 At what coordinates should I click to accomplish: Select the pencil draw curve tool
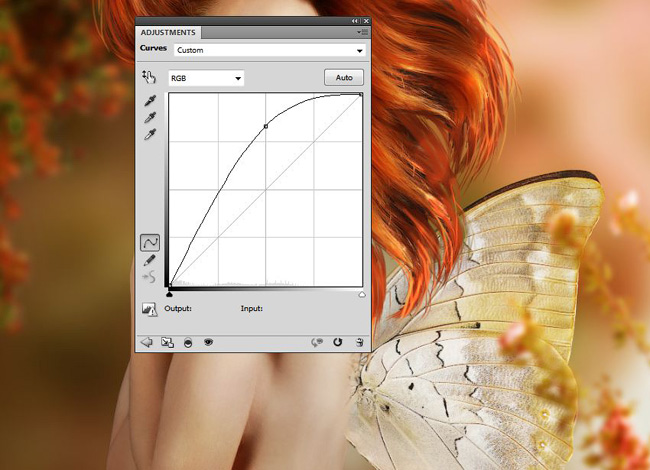click(149, 260)
